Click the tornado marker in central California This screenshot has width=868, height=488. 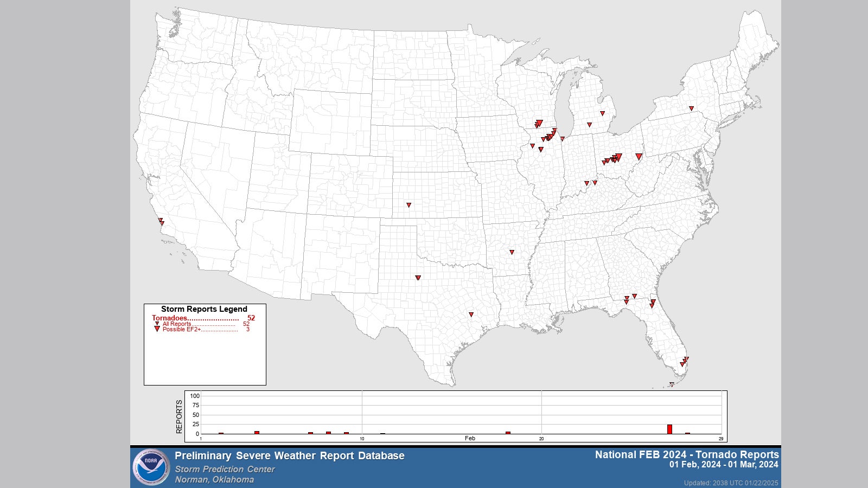point(161,219)
